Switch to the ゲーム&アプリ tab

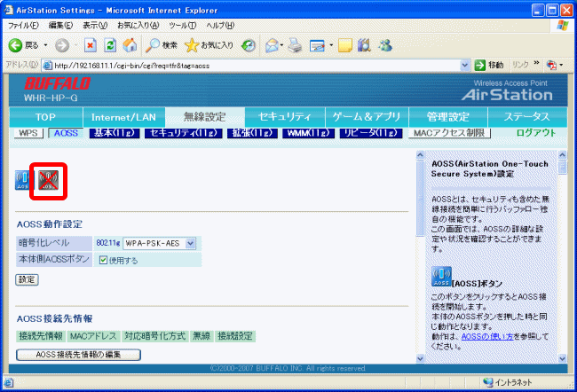pyautogui.click(x=367, y=117)
